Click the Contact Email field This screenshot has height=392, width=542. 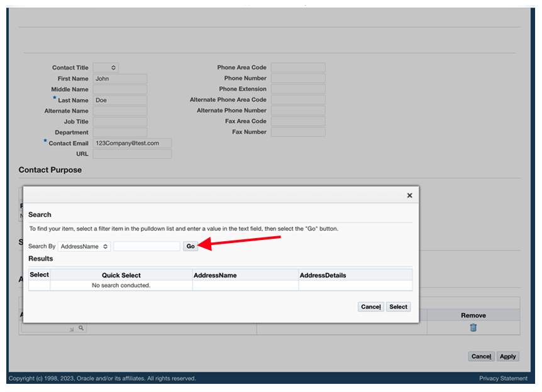(x=133, y=143)
